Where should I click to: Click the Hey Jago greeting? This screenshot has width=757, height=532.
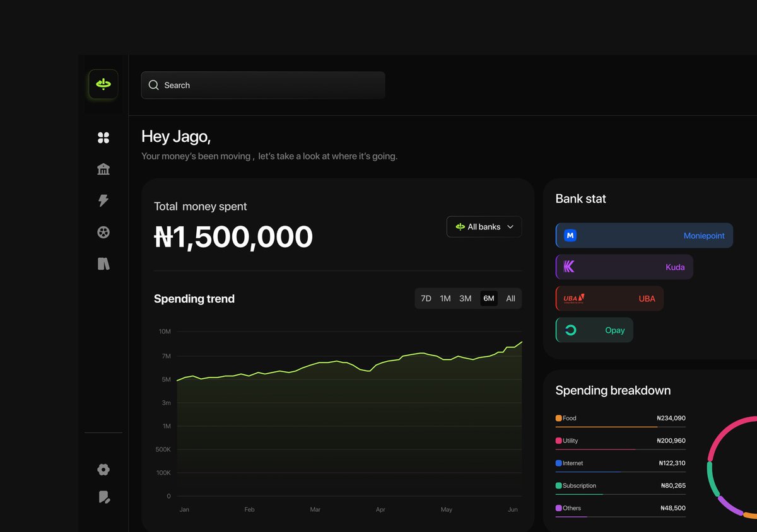(176, 136)
